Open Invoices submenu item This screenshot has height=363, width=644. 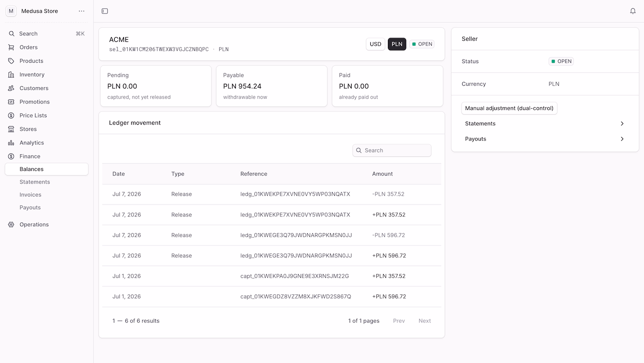tap(47, 195)
